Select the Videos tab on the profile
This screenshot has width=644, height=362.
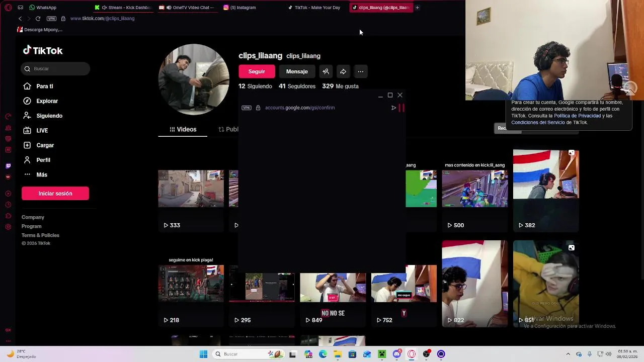[183, 129]
